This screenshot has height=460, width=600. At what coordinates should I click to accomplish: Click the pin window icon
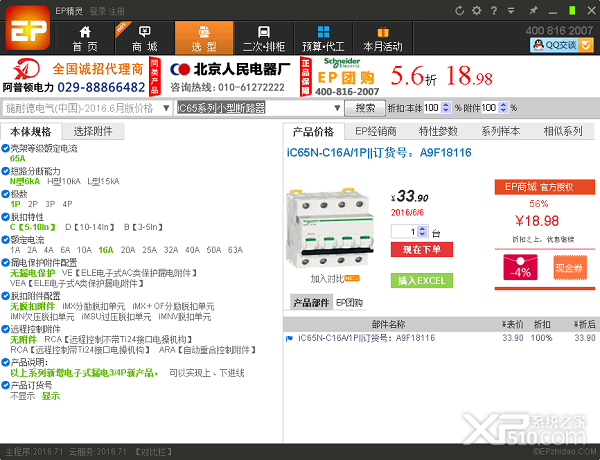[533, 11]
